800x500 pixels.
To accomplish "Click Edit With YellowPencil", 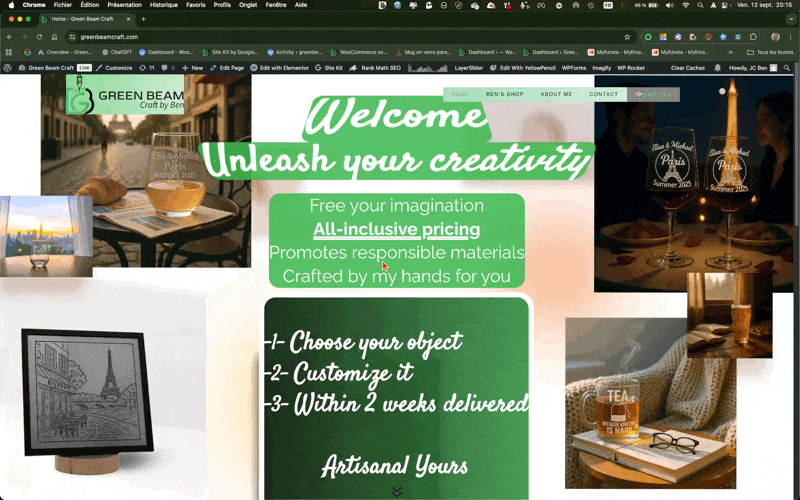I will (x=523, y=68).
